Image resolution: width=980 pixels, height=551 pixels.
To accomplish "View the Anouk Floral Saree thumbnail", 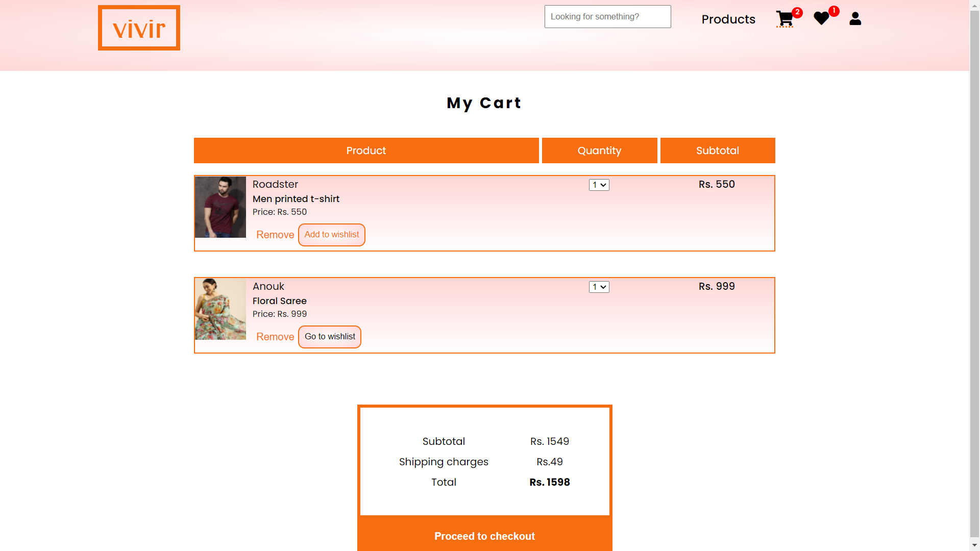I will click(x=220, y=309).
